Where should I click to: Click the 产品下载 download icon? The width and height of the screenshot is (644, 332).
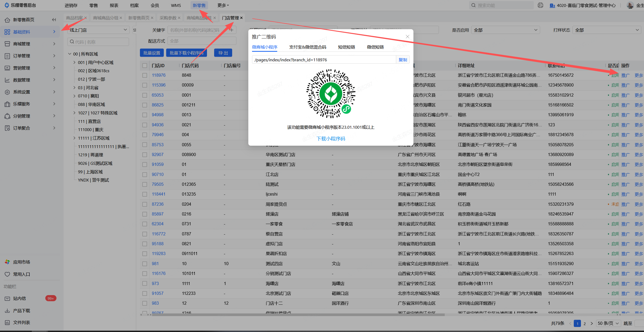[7, 311]
